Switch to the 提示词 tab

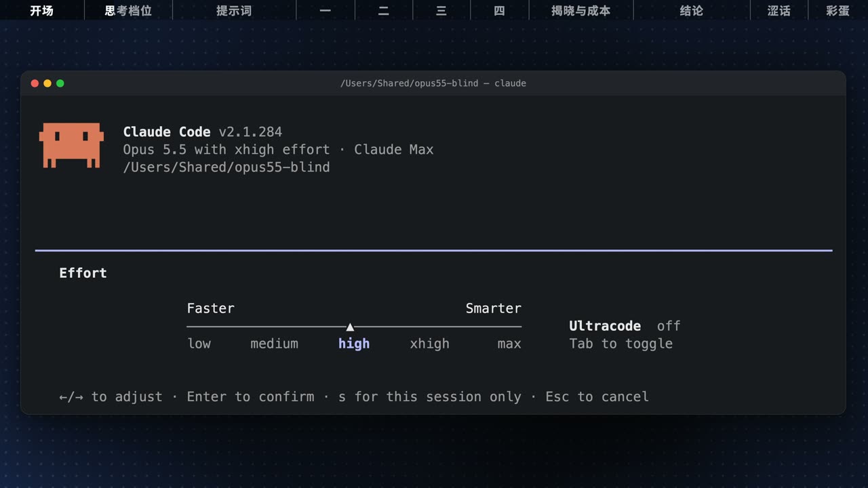tap(234, 11)
